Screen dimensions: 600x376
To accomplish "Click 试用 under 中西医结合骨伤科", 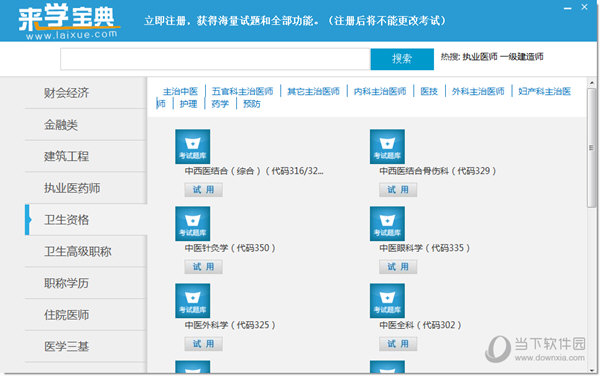I will coord(398,190).
